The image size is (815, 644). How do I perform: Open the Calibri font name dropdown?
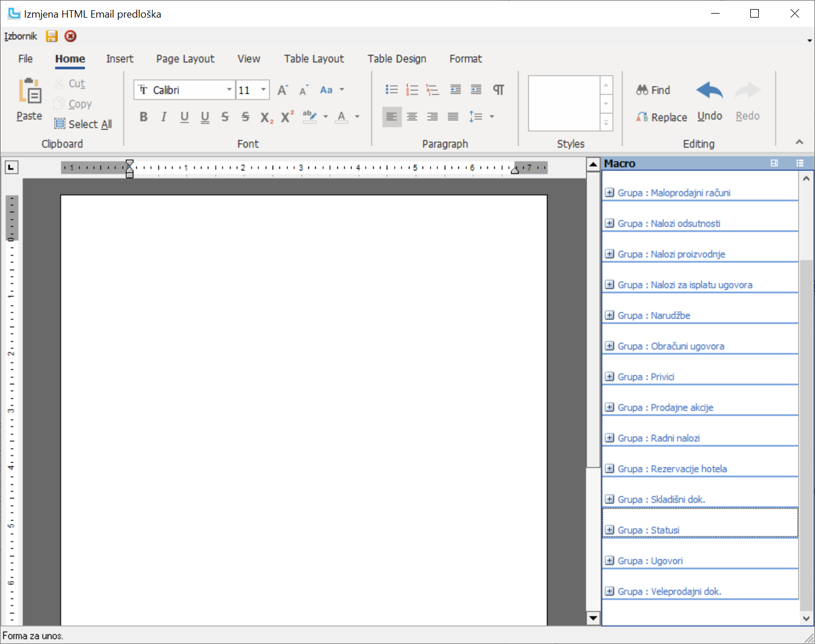(229, 90)
